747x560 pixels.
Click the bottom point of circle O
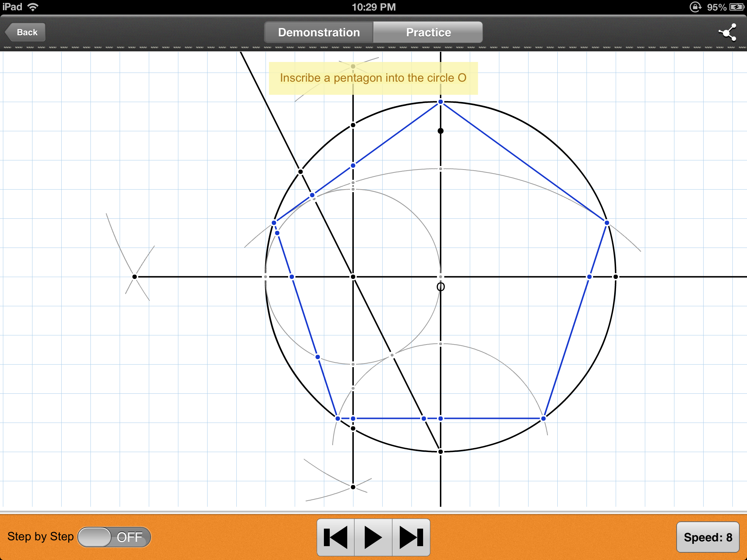pyautogui.click(x=441, y=452)
